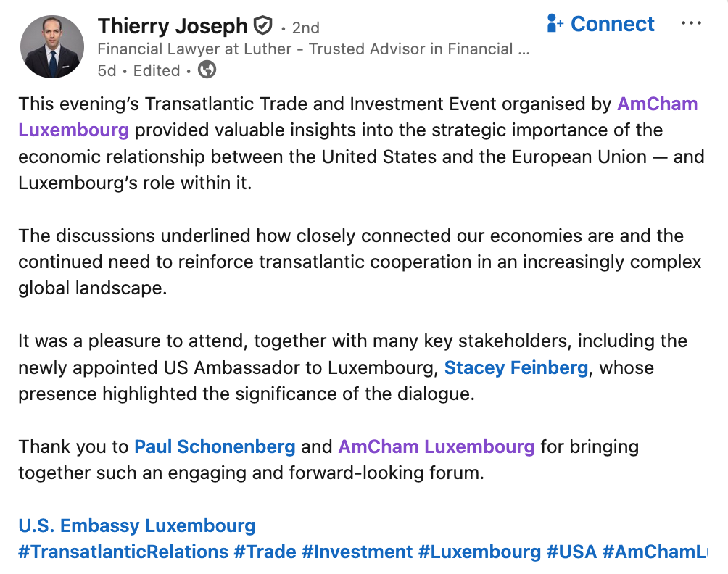The image size is (728, 574).
Task: Click the #Luxembourg hashtag
Action: coord(479,552)
